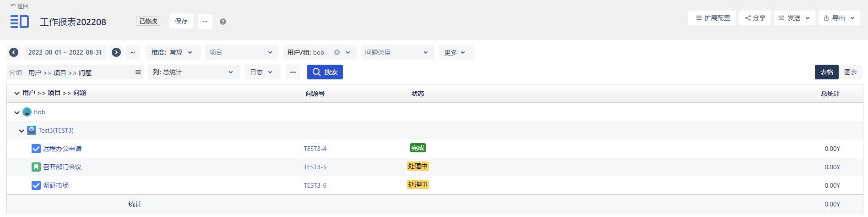
Task: Open the grouping list menu icon
Action: (138, 72)
